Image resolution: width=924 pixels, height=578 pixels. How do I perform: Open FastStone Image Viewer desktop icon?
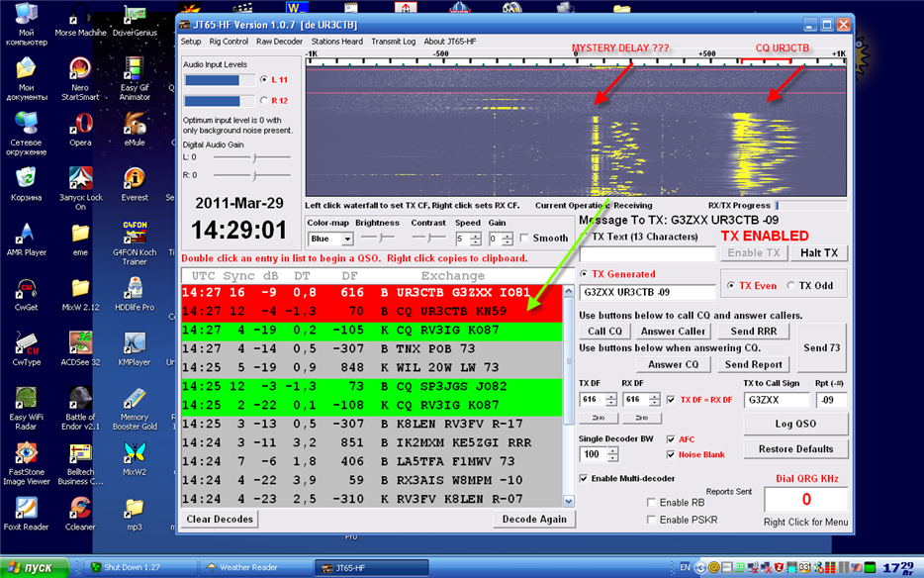pos(26,454)
